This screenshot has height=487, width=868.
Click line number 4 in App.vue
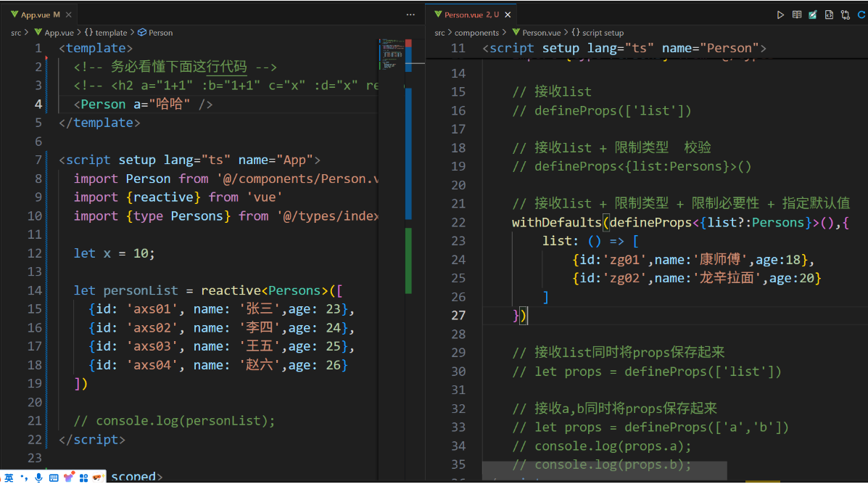tap(38, 105)
